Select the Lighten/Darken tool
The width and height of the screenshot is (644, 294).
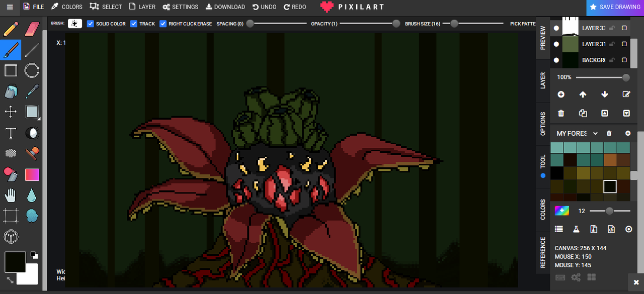coord(32,133)
